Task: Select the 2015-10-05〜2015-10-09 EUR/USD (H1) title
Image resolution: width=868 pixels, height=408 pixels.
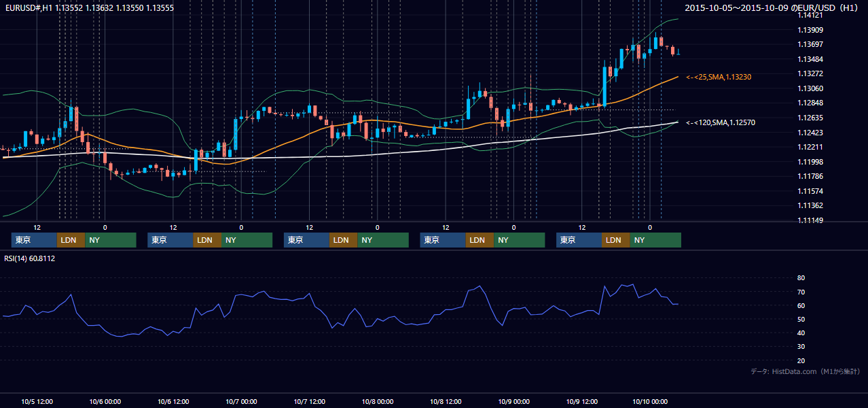Action: [772, 7]
